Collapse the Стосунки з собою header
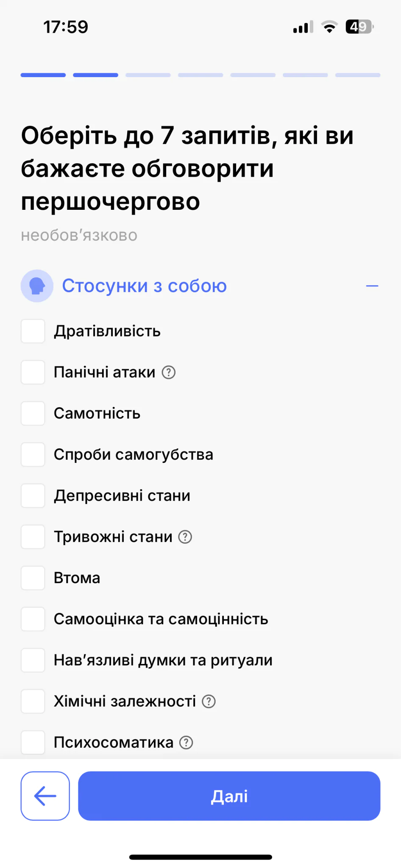Screen dimensions: 401x868 click(144, 286)
